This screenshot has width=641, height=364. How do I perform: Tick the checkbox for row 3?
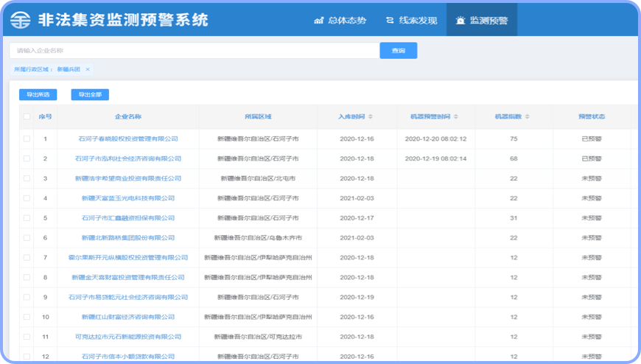click(27, 178)
